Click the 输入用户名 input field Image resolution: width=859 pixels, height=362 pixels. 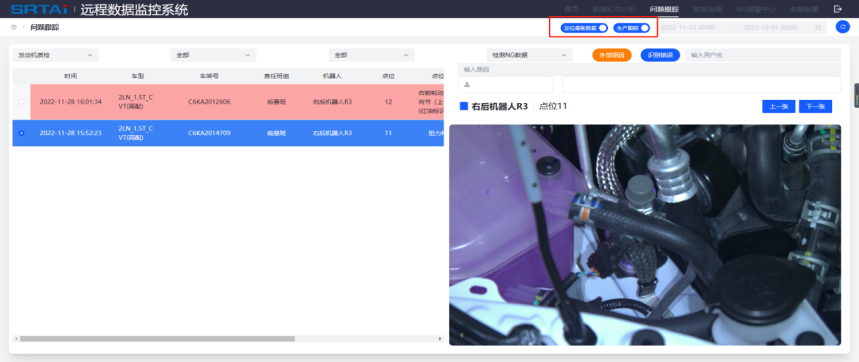tap(763, 55)
